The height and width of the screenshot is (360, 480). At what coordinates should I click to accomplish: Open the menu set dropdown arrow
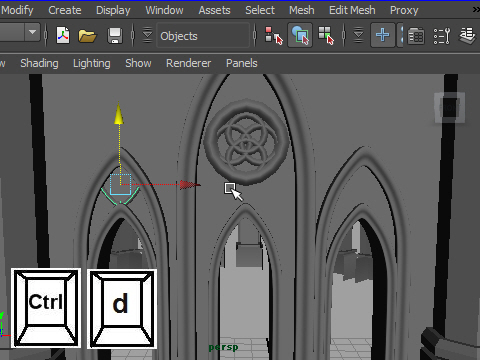(x=32, y=32)
